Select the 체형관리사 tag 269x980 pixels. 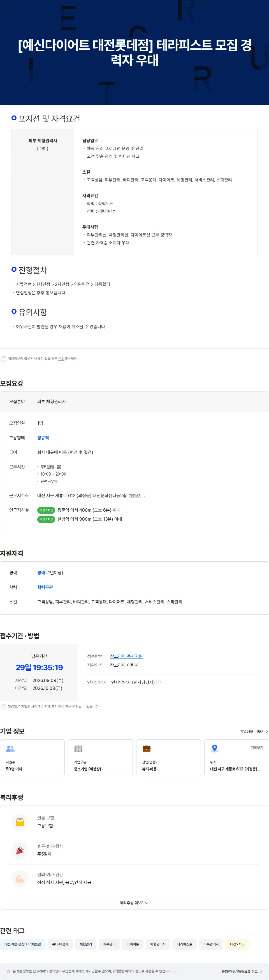click(158, 944)
